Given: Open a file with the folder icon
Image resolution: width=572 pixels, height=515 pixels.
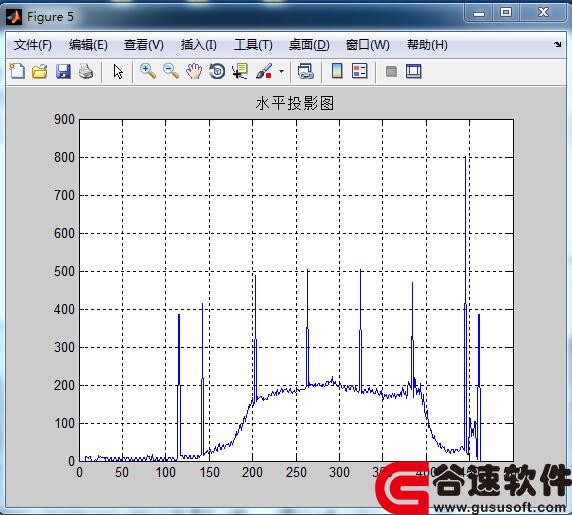Looking at the screenshot, I should click(x=40, y=71).
